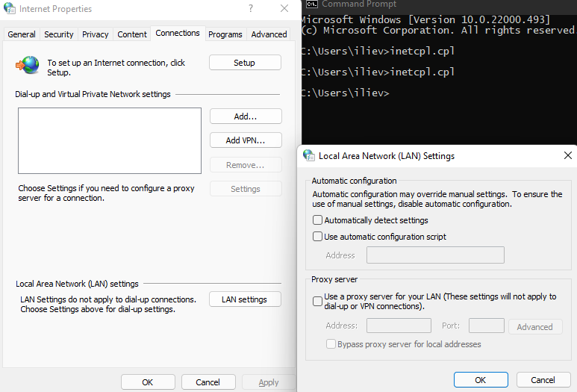Image resolution: width=577 pixels, height=392 pixels.
Task: Click the Command Prompt title bar icon
Action: coord(313,4)
